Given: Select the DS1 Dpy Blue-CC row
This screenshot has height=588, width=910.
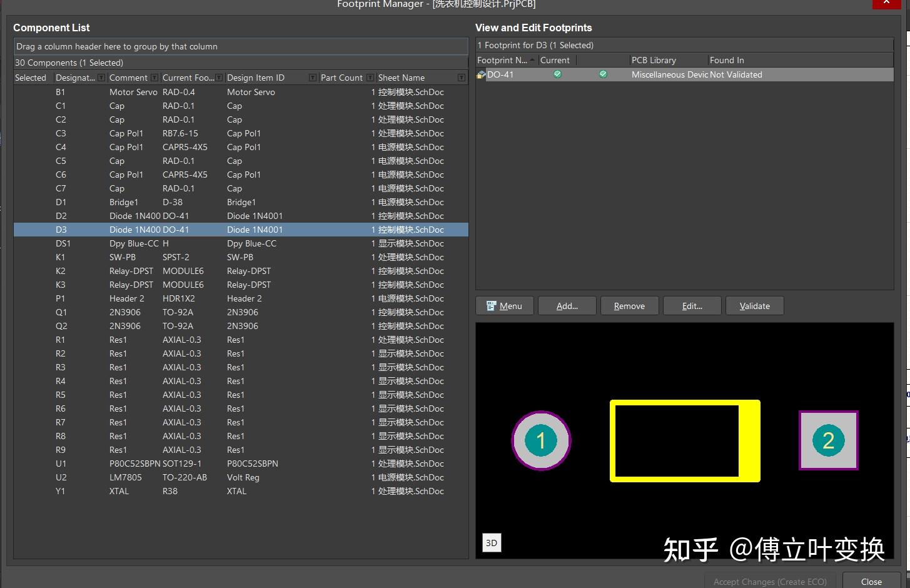Looking at the screenshot, I should (241, 243).
